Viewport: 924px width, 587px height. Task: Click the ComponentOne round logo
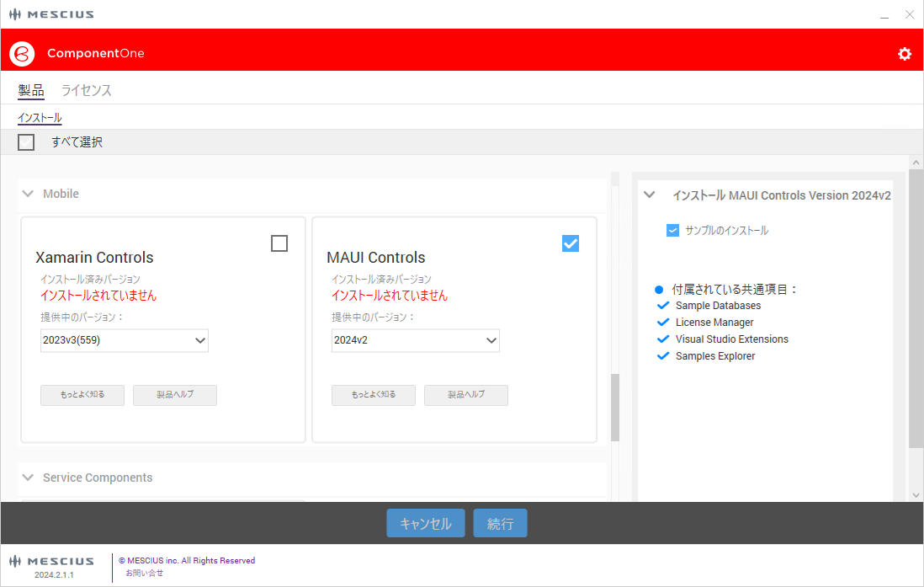coord(22,54)
